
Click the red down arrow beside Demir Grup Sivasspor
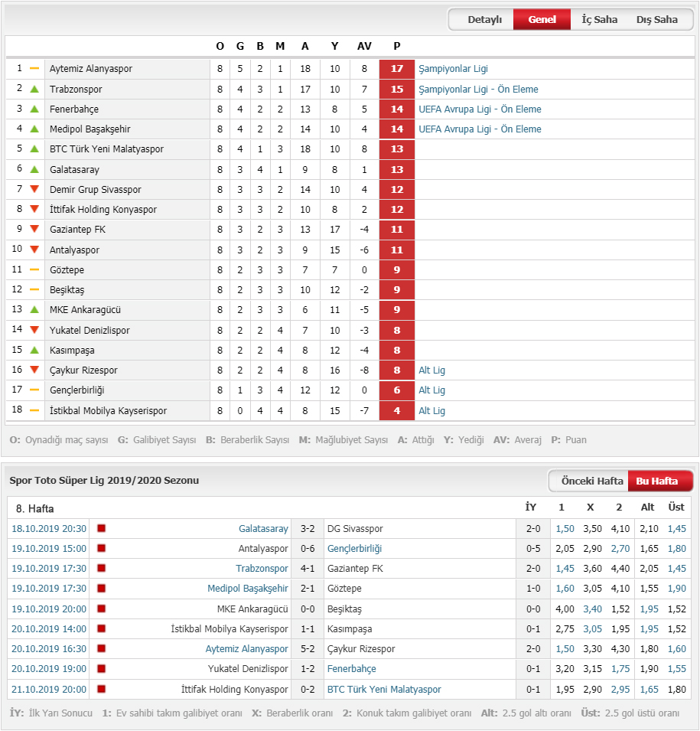click(x=34, y=189)
